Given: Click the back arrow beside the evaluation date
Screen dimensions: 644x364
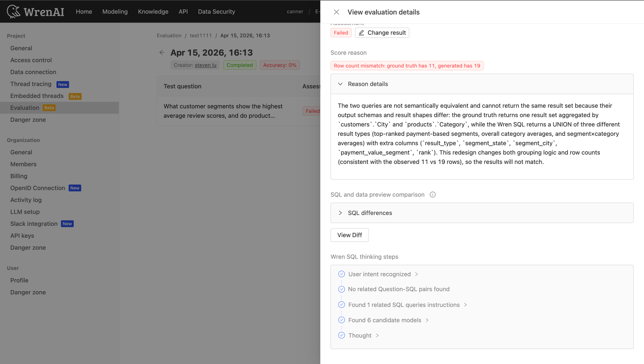Looking at the screenshot, I should 162,52.
